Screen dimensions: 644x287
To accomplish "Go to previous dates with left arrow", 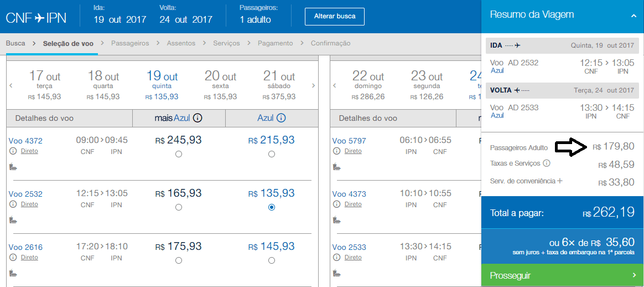I will pyautogui.click(x=11, y=86).
